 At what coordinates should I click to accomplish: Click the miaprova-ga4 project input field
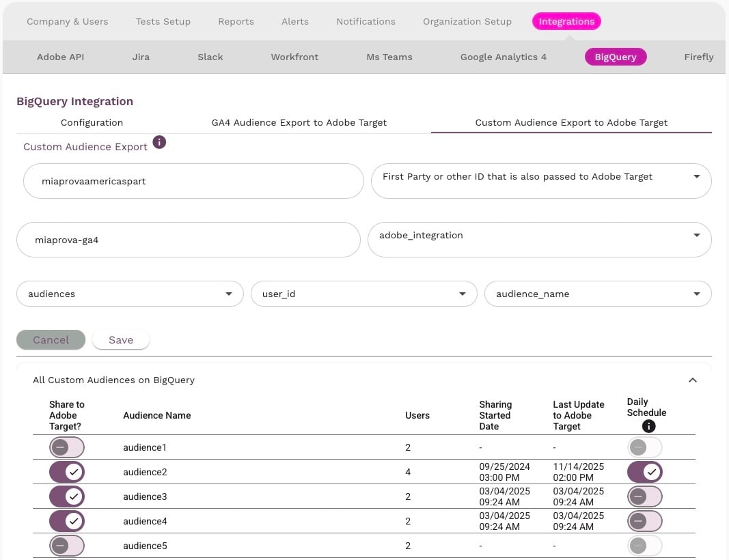188,240
